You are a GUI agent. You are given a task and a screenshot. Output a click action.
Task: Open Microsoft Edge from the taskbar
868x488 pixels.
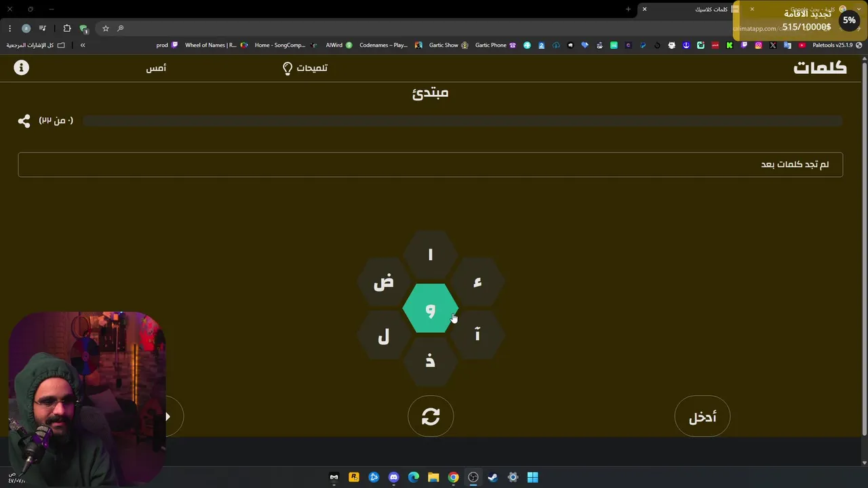coord(414,477)
